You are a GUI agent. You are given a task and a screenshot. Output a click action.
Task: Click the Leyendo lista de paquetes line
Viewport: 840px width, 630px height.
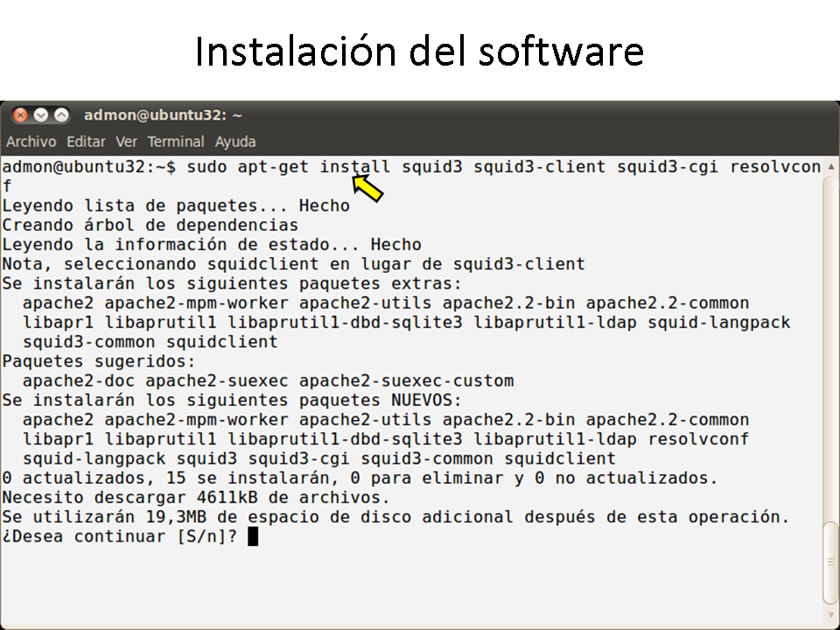tap(176, 206)
